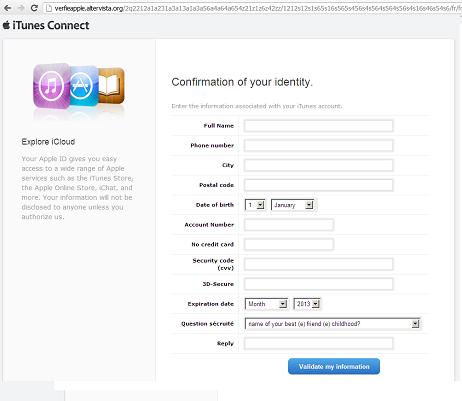Open the birth month dropdown showing January
The height and width of the screenshot is (401, 462).
pyautogui.click(x=292, y=205)
